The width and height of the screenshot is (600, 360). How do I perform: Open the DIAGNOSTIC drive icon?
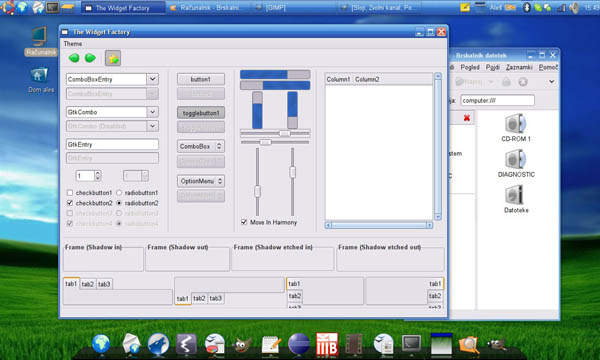(x=516, y=163)
